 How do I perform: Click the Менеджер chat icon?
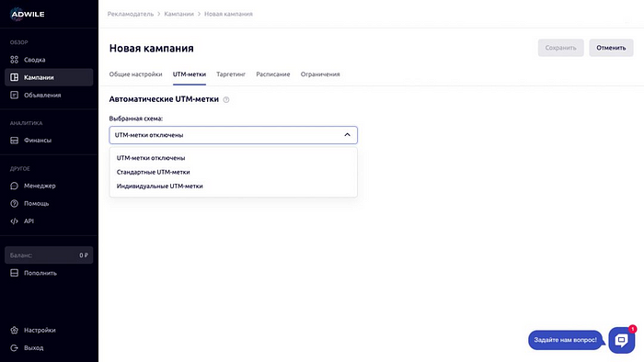tap(15, 186)
